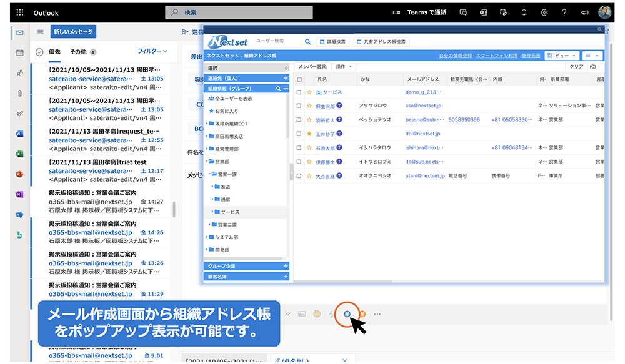Check the box for 別所哲夫
The image size is (625, 364).
point(299,120)
